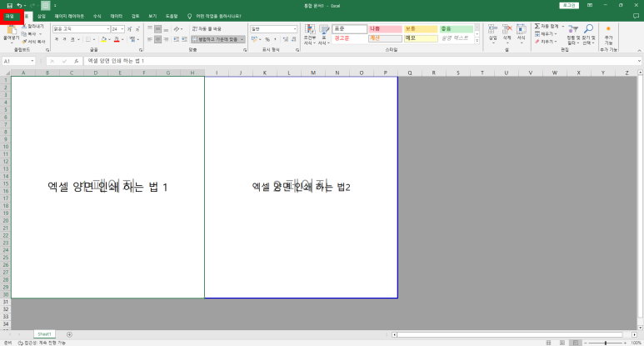
Task: Open the Formulas (수식) tab
Action: click(97, 17)
